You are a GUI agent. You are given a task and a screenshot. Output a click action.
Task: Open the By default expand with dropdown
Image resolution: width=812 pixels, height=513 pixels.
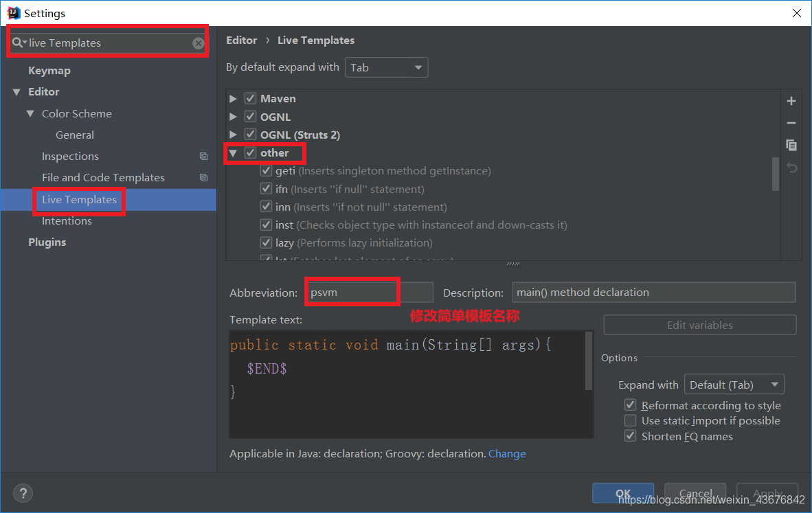[x=386, y=67]
